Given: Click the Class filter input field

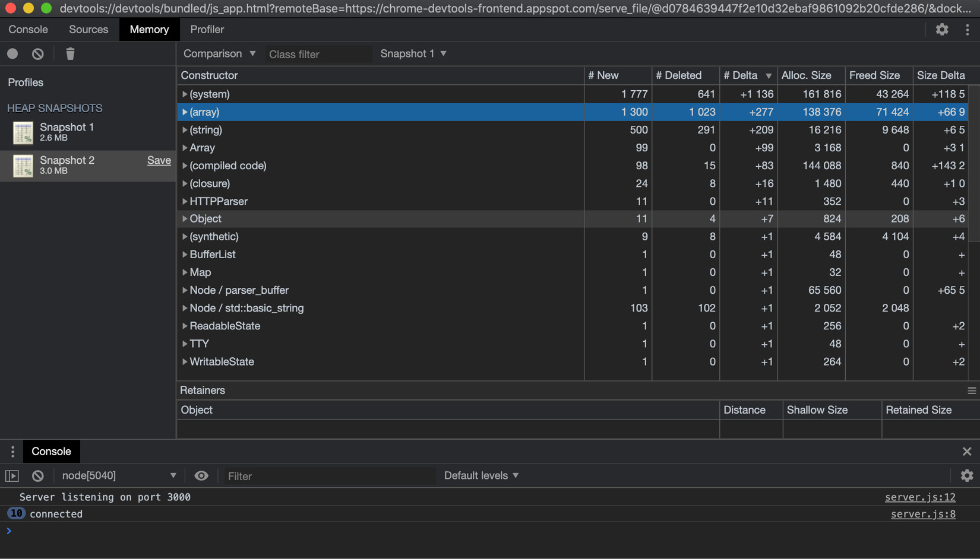Looking at the screenshot, I should point(318,54).
